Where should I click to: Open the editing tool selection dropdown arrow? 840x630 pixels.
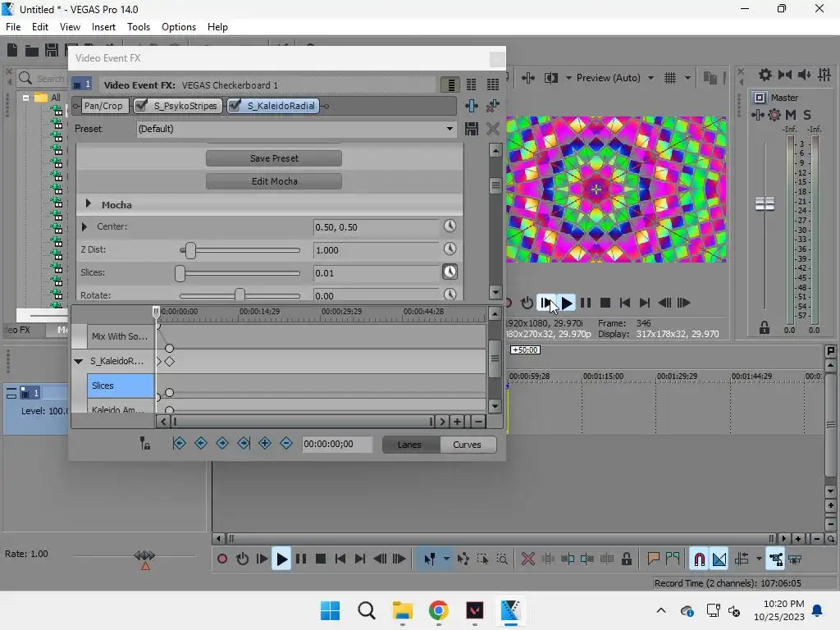446,559
